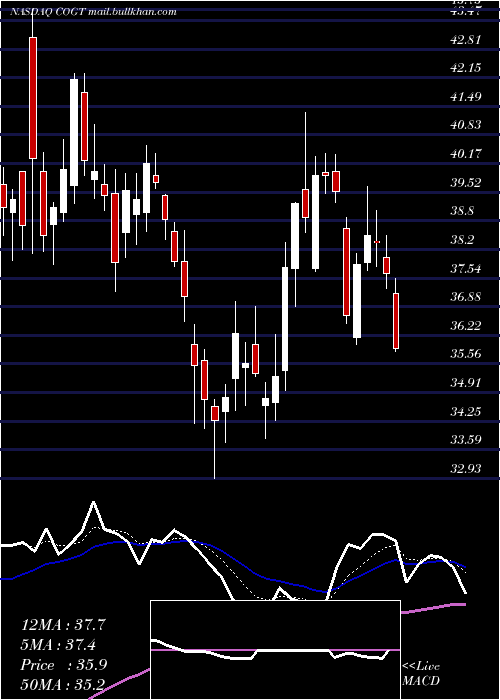Screen dimensions: 500x700
Task: Click the 5MA : 37.4 reading
Action: point(58,645)
